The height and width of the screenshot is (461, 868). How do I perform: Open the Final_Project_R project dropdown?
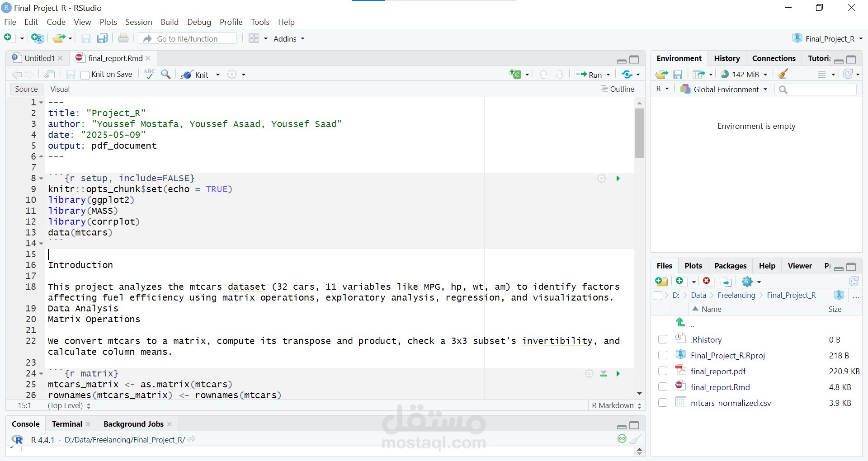[x=827, y=38]
